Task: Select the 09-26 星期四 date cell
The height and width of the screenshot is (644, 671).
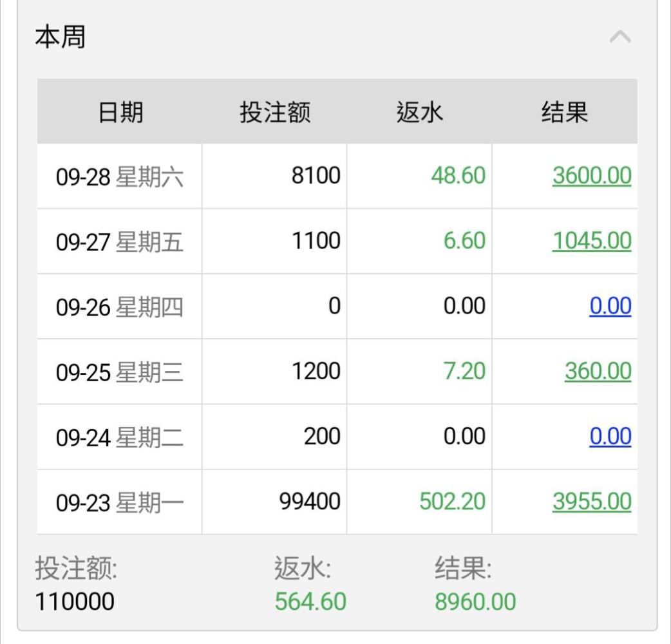Action: (120, 307)
